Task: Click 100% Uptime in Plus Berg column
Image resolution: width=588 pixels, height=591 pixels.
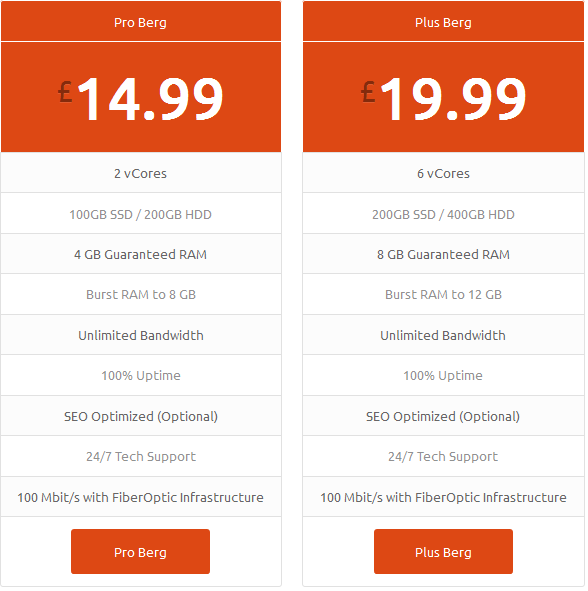Action: click(443, 375)
